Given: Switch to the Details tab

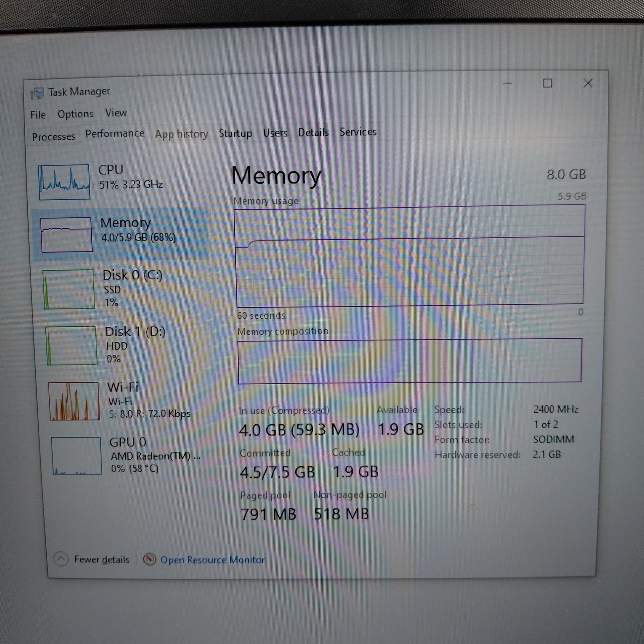Looking at the screenshot, I should click(313, 133).
